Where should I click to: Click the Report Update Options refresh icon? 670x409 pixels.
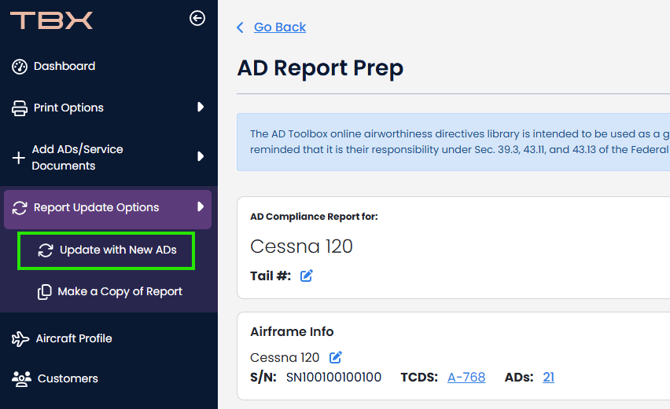pyautogui.click(x=19, y=208)
